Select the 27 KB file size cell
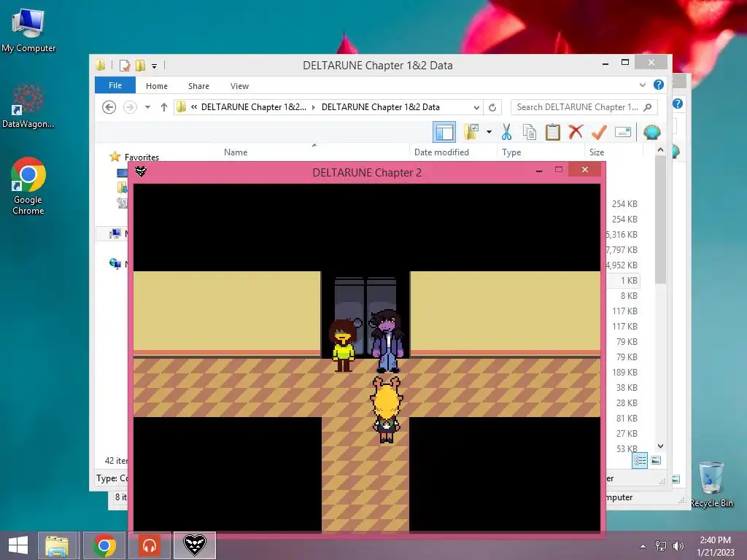This screenshot has height=560, width=747. point(627,433)
